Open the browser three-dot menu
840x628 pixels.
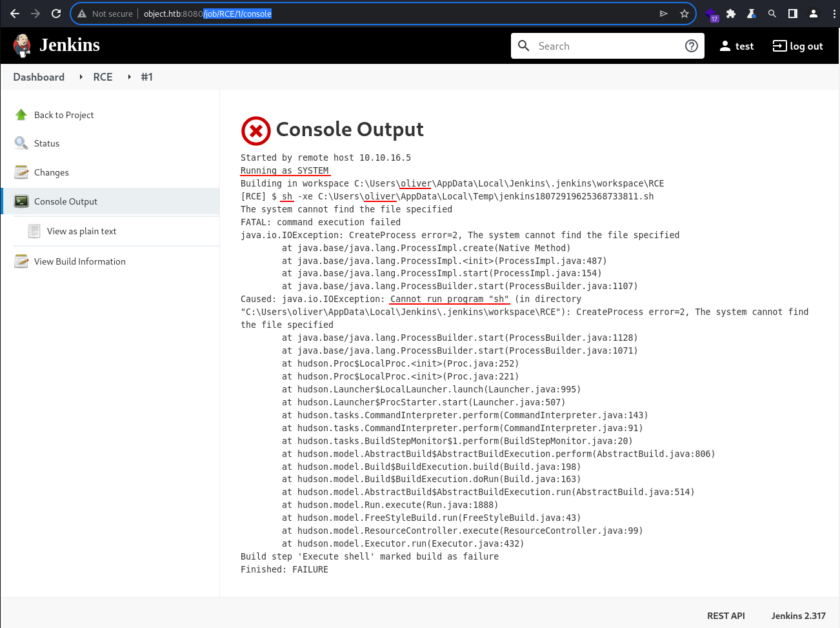tap(834, 14)
